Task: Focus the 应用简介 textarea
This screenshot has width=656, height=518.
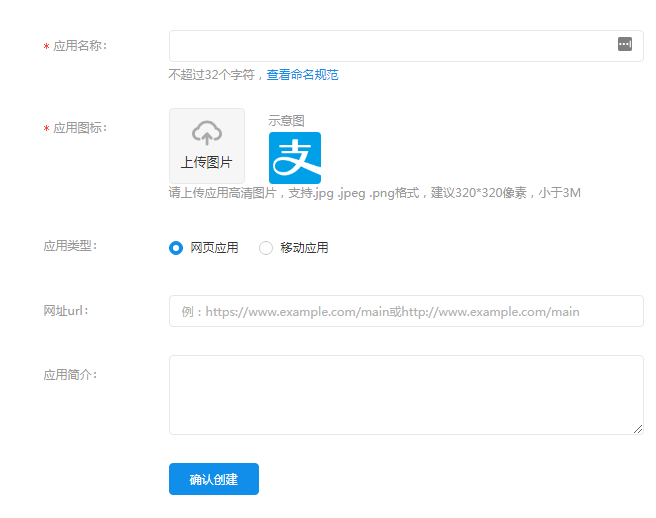Action: click(405, 394)
